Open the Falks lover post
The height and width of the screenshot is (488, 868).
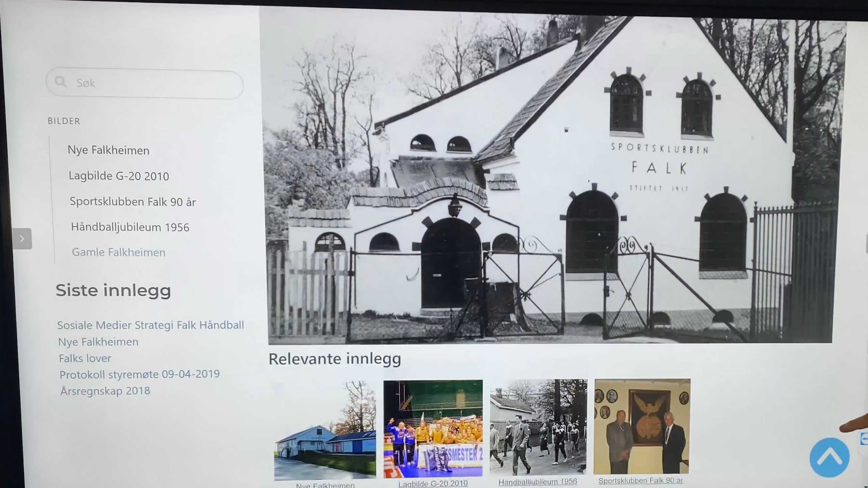pyautogui.click(x=85, y=358)
